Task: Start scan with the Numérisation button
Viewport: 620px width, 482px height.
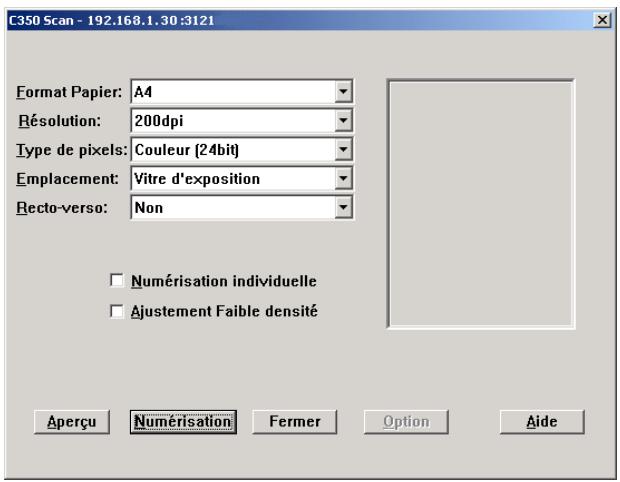Action: click(183, 422)
